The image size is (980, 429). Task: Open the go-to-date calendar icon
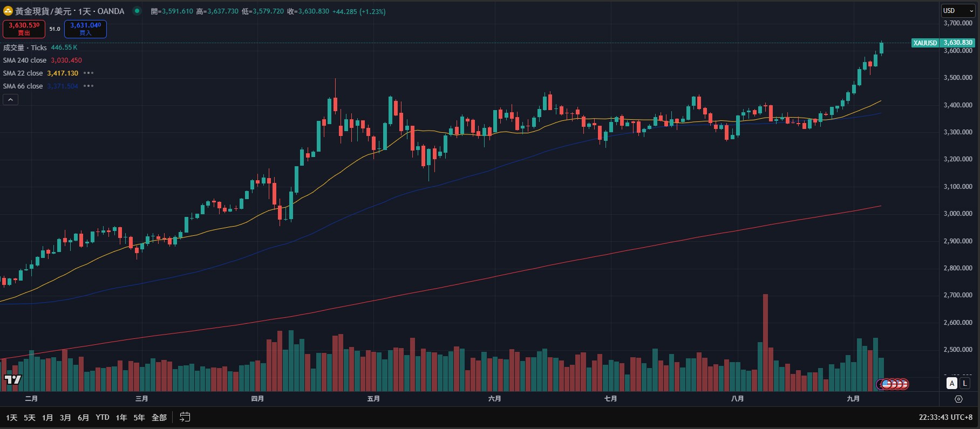(x=185, y=417)
